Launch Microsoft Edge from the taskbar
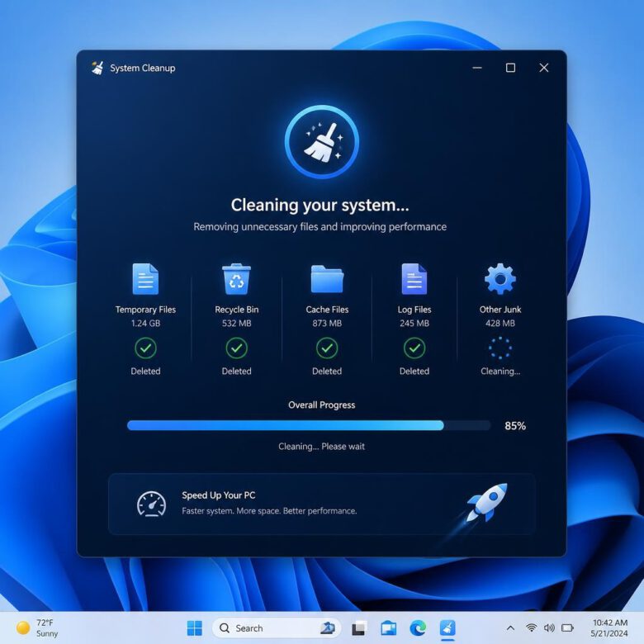Screen dimensions: 644x644 418,628
